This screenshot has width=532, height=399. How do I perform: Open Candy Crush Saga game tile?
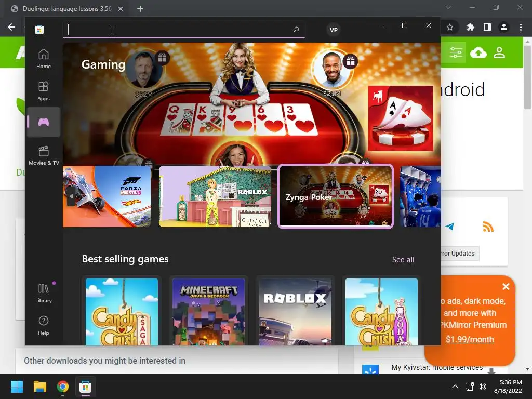point(122,312)
